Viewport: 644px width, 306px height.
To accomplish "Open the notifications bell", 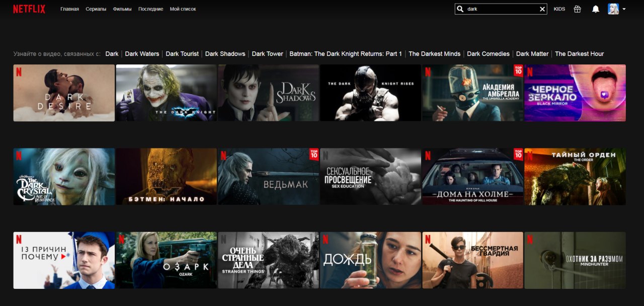I will [x=596, y=9].
